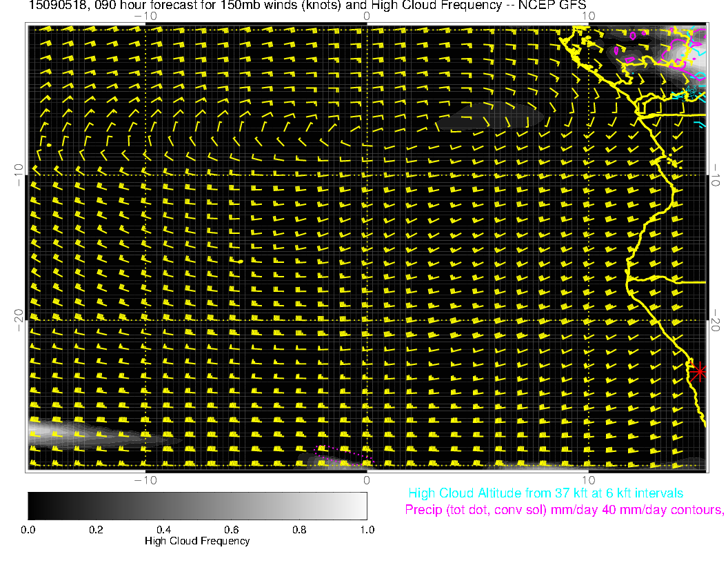Image resolution: width=728 pixels, height=563 pixels.
Task: Click the cyan High Cloud Altitude legend text
Action: click(545, 493)
